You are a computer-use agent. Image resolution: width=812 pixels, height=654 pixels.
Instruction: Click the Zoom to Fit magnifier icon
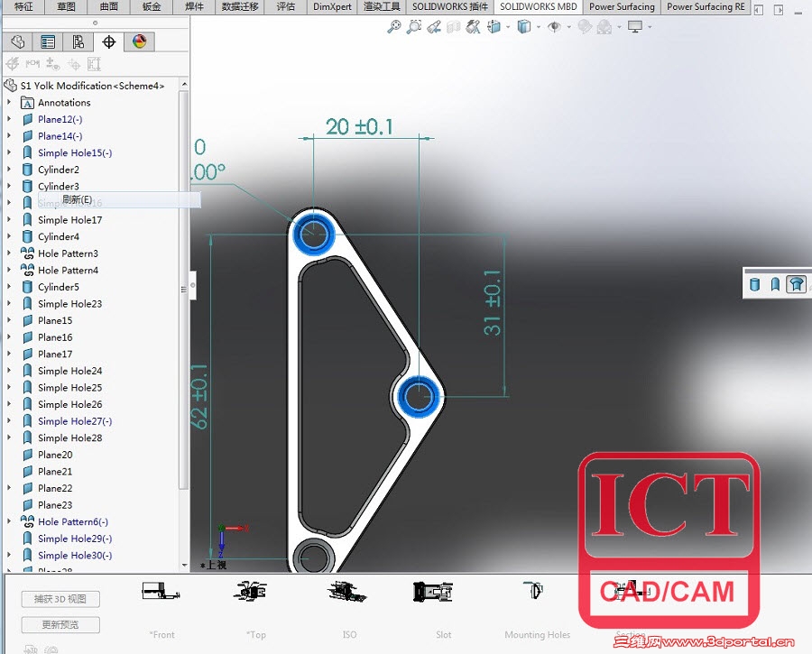point(393,26)
